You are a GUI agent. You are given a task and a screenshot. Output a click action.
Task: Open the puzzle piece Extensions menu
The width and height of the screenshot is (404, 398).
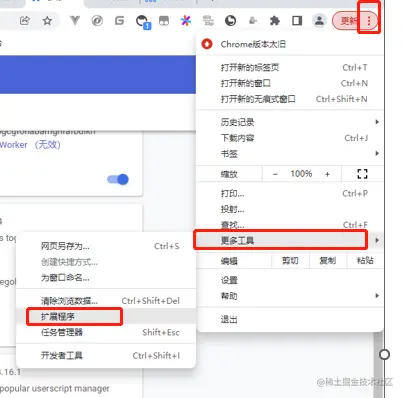point(275,21)
